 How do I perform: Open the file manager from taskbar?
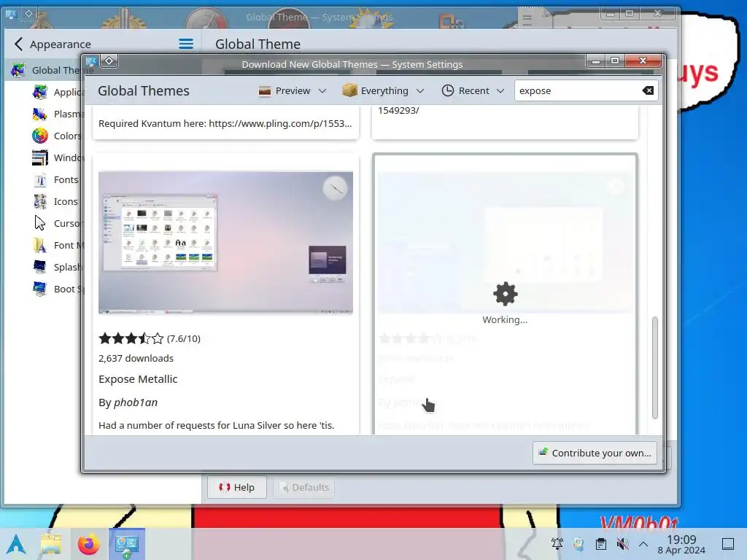51,544
